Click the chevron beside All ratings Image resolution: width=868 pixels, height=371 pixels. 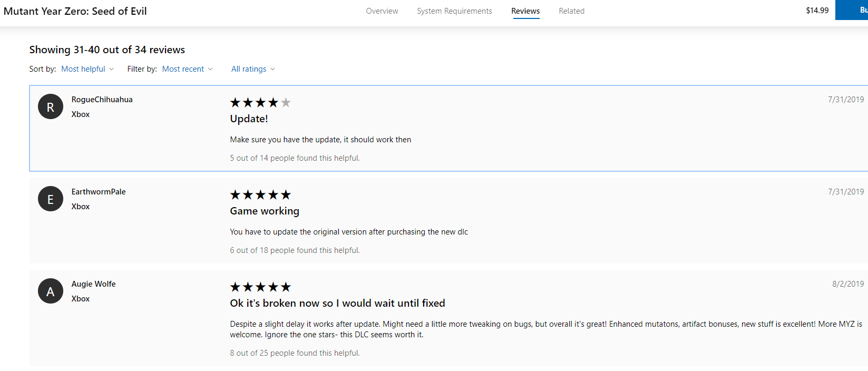(x=272, y=69)
